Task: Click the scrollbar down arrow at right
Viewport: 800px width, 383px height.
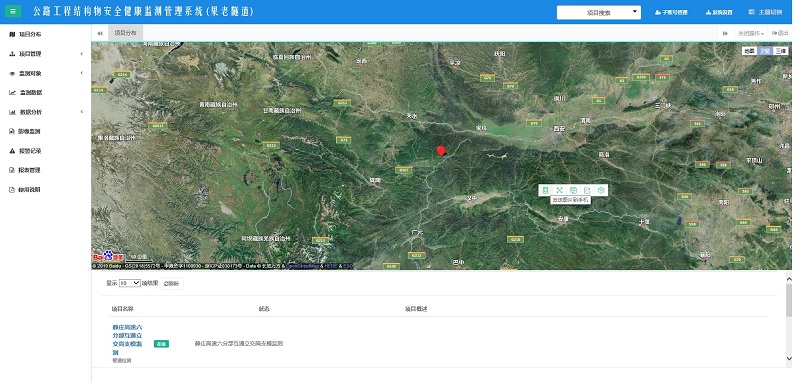Action: 789,360
